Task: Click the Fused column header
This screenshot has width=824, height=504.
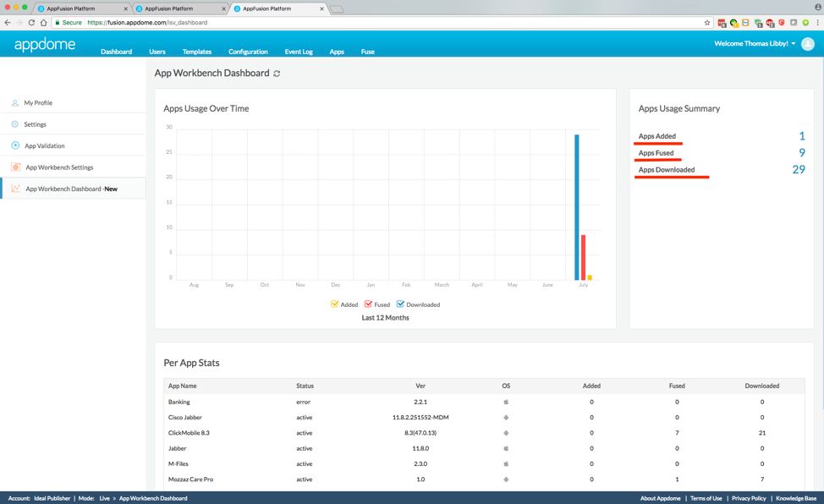Action: (677, 386)
